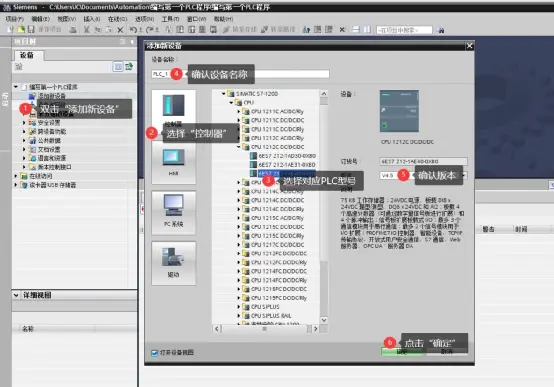Click the save project toolbar icon
The height and width of the screenshot is (387, 554).
31,30
